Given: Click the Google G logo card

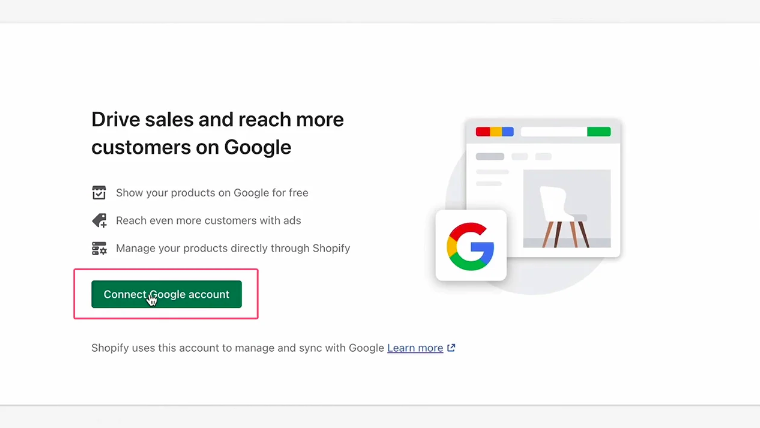Looking at the screenshot, I should pos(470,245).
